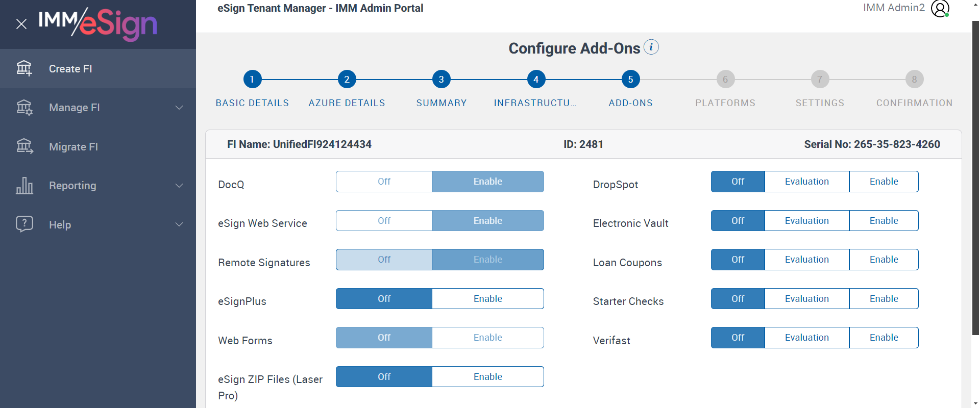Viewport: 980px width, 408px height.
Task: Set DropSpot to Evaluation
Action: click(806, 182)
